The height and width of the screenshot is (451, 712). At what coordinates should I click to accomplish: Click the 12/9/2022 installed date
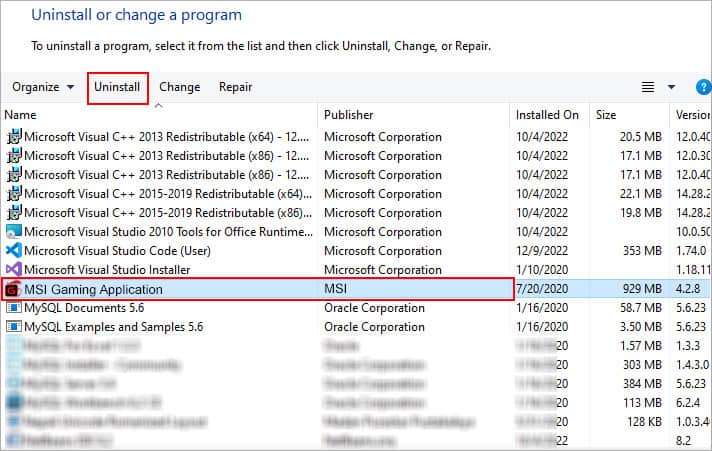click(542, 251)
